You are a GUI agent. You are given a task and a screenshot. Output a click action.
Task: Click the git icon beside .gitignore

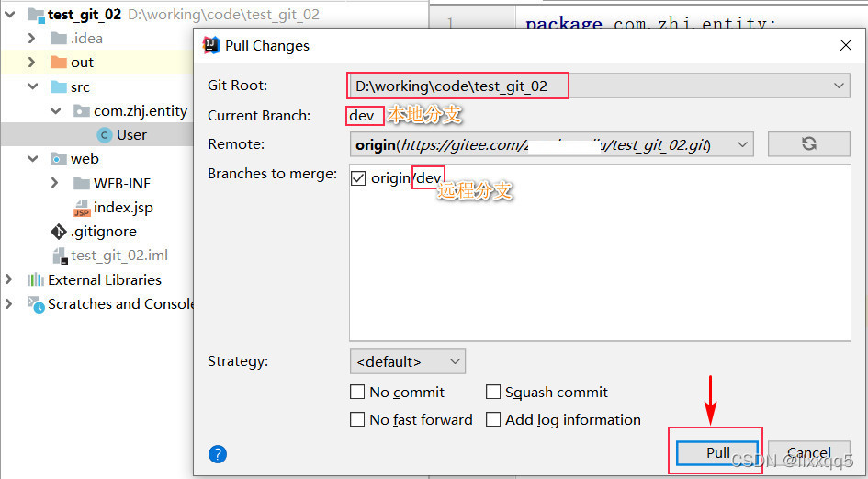[58, 231]
